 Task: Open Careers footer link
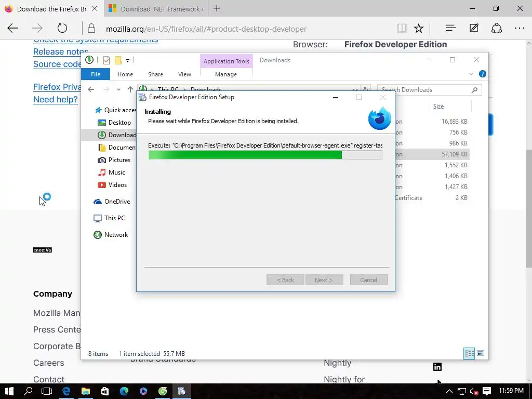coord(48,363)
